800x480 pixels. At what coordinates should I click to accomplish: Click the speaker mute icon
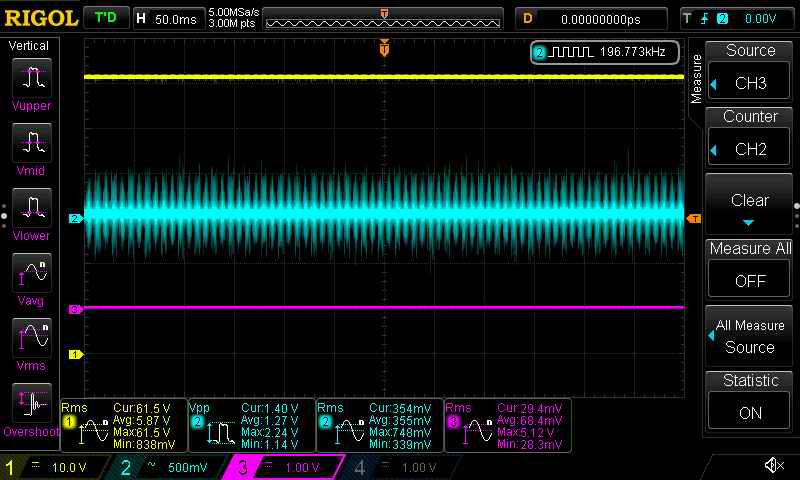(773, 465)
